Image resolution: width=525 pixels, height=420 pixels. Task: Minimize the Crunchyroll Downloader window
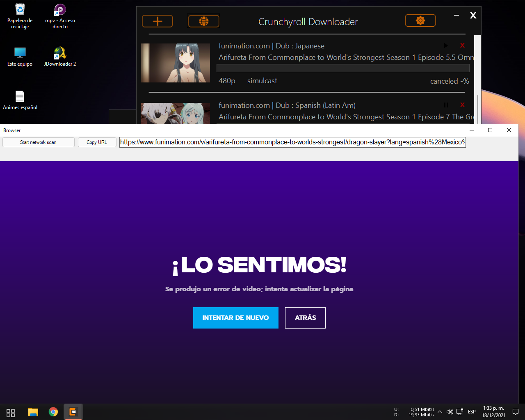coord(457,16)
